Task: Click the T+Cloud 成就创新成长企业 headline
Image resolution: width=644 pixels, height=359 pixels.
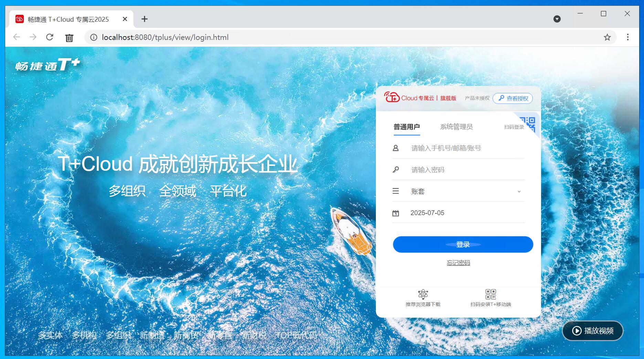Action: 178,163
